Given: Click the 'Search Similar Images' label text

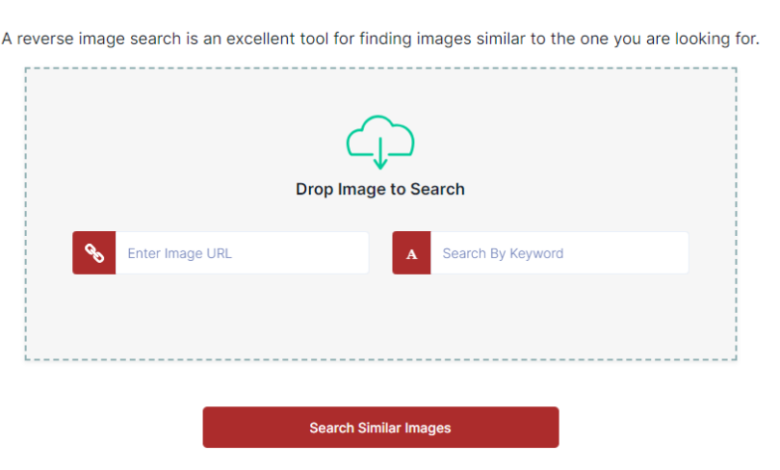Looking at the screenshot, I should (380, 428).
